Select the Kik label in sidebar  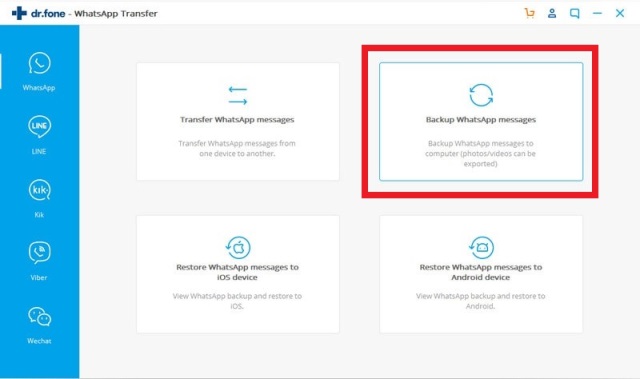pyautogui.click(x=39, y=215)
